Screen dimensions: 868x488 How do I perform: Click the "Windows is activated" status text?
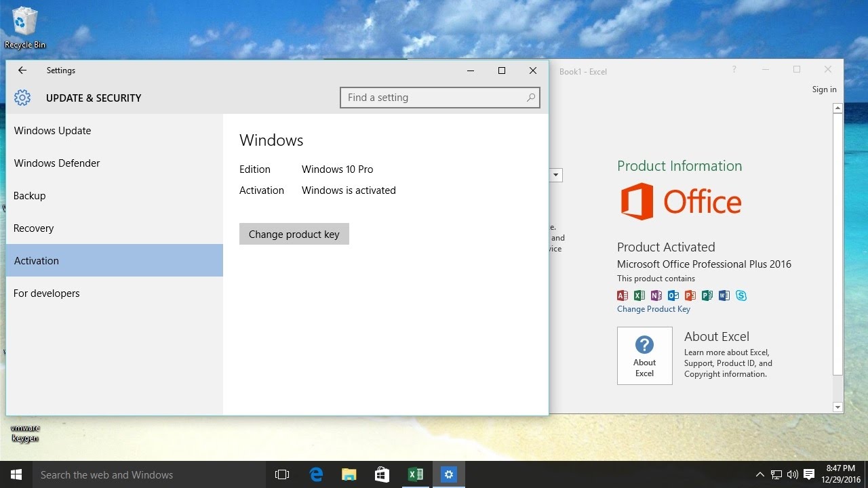click(349, 190)
